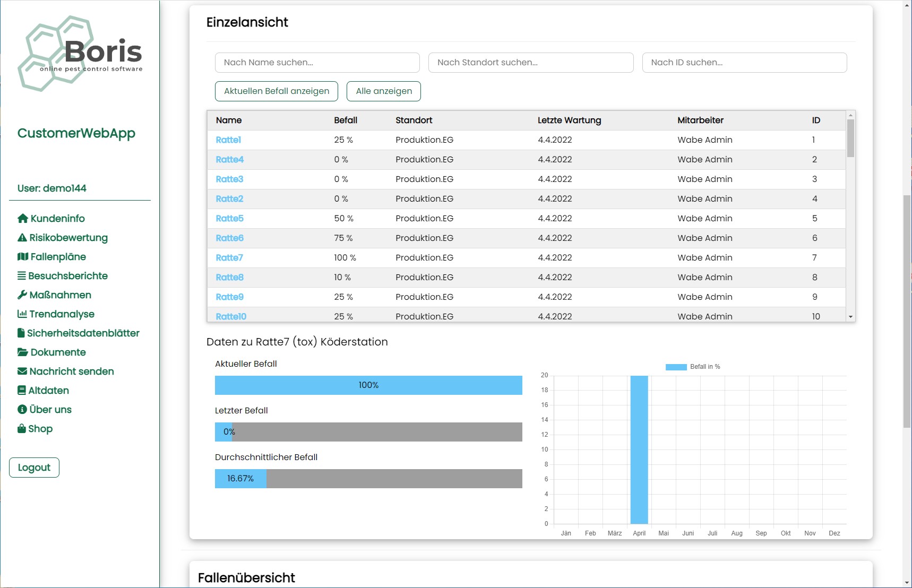The image size is (912, 588).
Task: Open Sicherheitsdatenblätter in the sidebar menu
Action: click(x=83, y=333)
